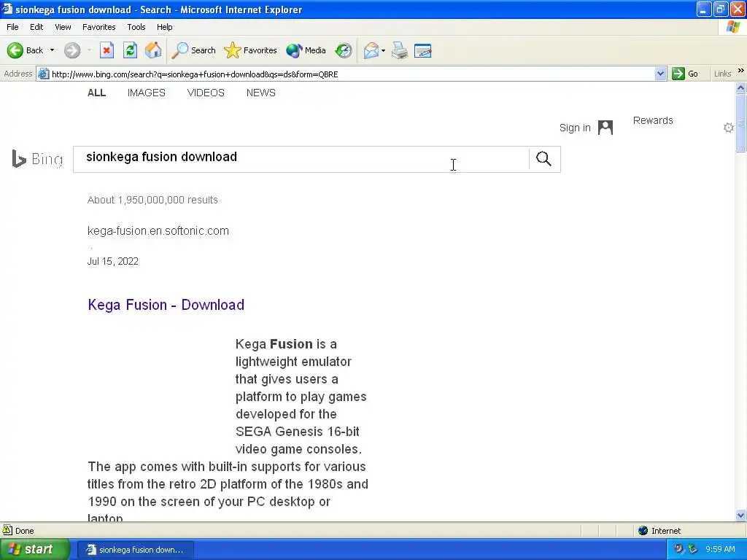This screenshot has height=560, width=747.
Task: Click the Edit page toolbar icon
Action: 422,50
